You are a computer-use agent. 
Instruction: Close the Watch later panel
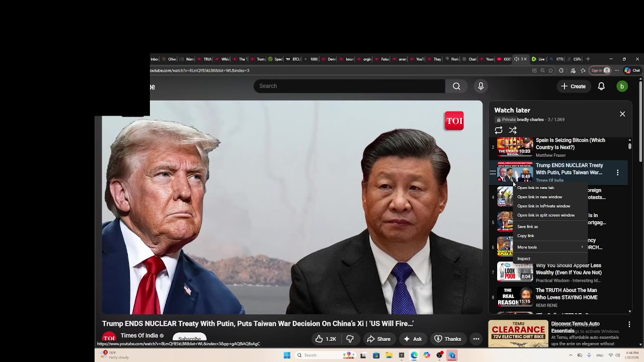[622, 114]
